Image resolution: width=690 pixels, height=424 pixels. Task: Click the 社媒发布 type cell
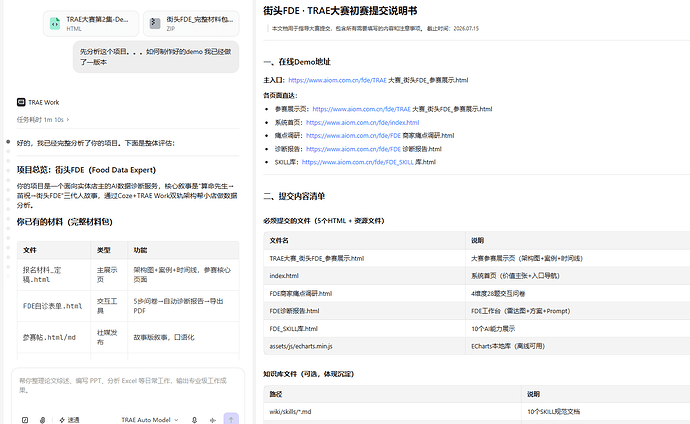[x=109, y=337]
